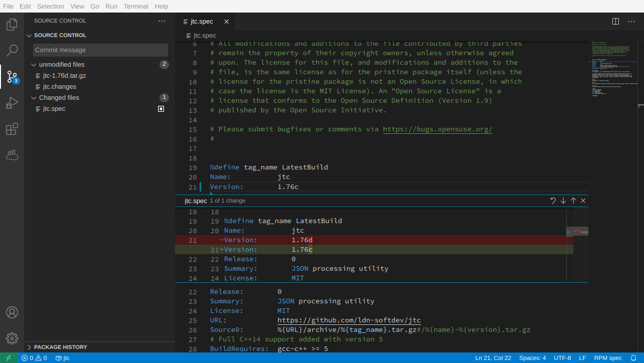Open notifications via the bell icon

point(634,357)
